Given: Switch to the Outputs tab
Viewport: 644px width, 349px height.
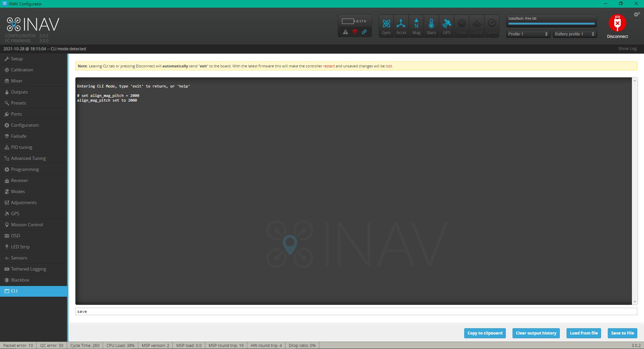Looking at the screenshot, I should click(x=34, y=92).
